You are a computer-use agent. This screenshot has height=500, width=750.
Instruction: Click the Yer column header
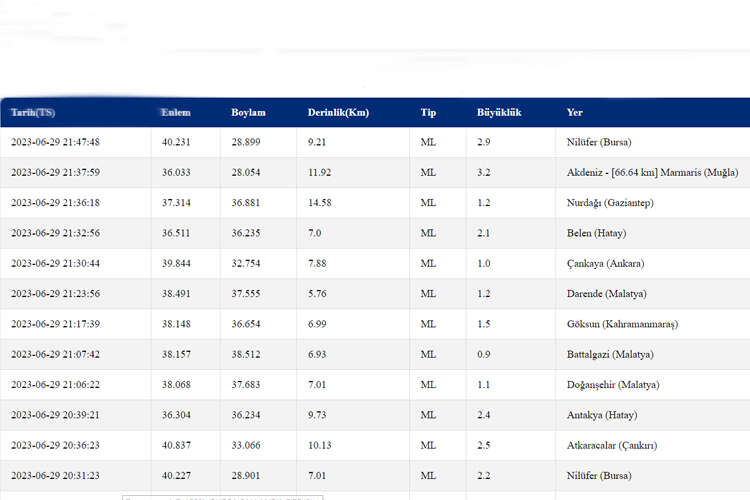pyautogui.click(x=574, y=112)
